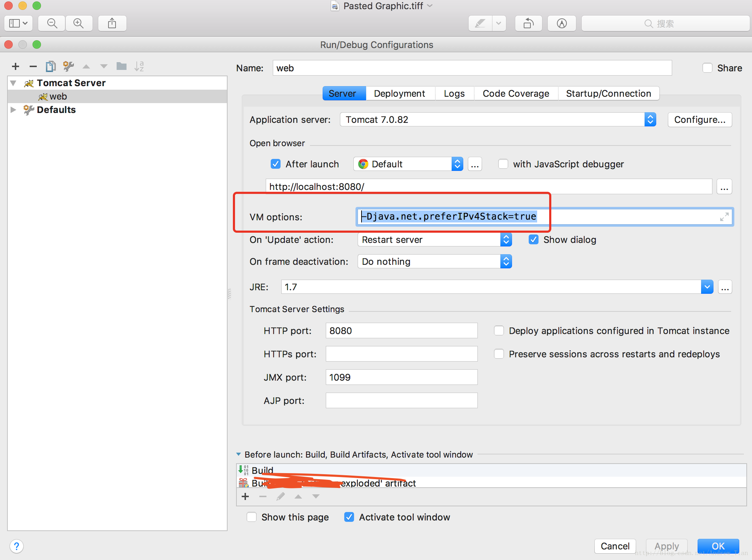Sort configurations alphabetically icon
This screenshot has width=752, height=560.
click(x=139, y=66)
